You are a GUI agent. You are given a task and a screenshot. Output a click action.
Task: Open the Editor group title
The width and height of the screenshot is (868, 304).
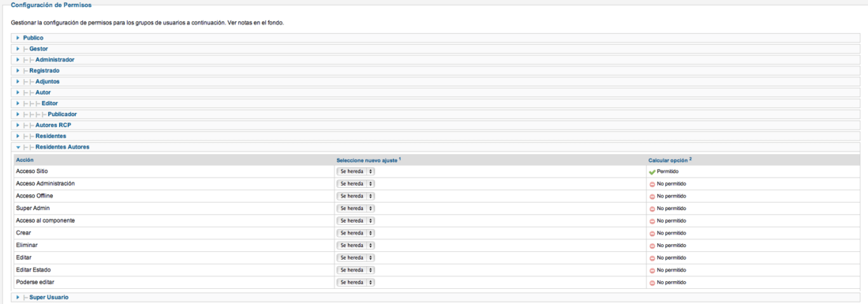click(x=50, y=103)
